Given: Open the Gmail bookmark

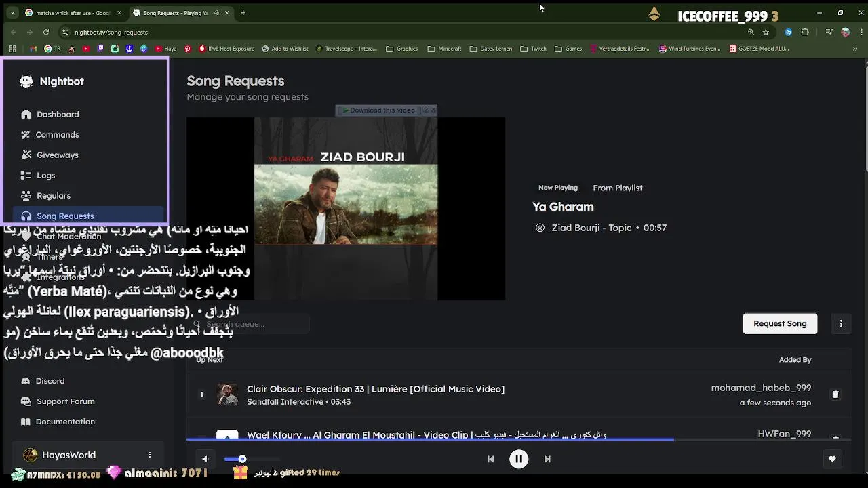Looking at the screenshot, I should tap(33, 49).
